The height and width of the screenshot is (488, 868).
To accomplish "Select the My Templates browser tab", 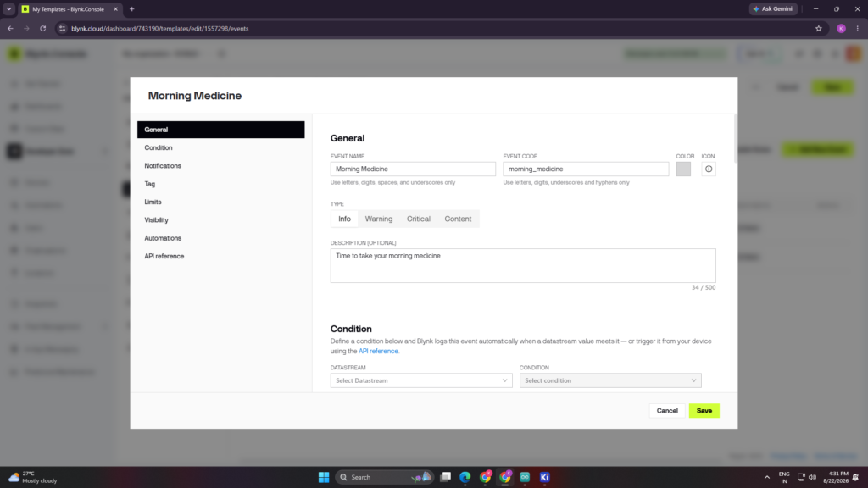I will (x=70, y=8).
